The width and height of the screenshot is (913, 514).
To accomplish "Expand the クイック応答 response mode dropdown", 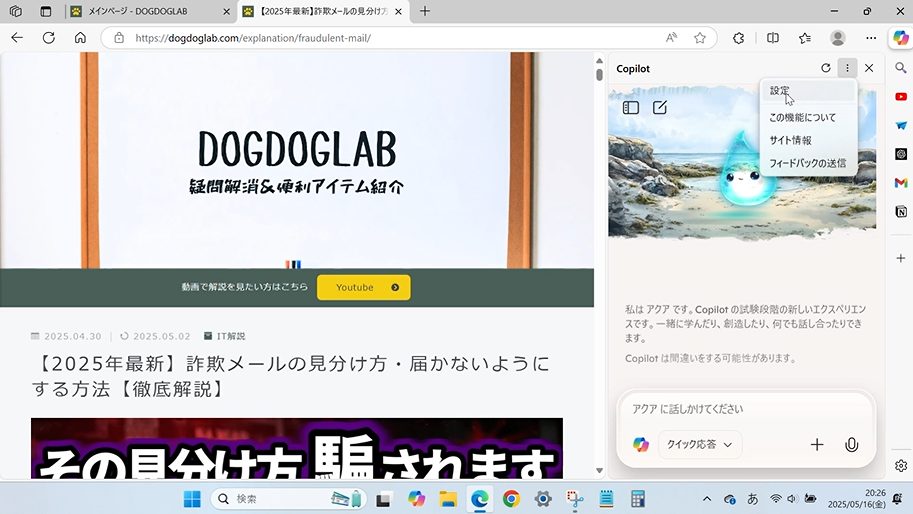I will pyautogui.click(x=699, y=445).
